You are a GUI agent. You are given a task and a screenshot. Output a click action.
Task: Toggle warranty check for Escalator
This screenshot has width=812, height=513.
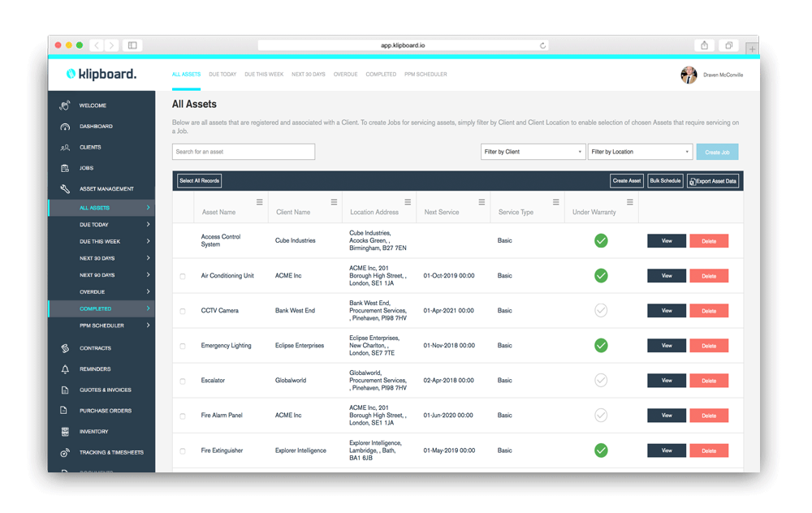(x=601, y=381)
